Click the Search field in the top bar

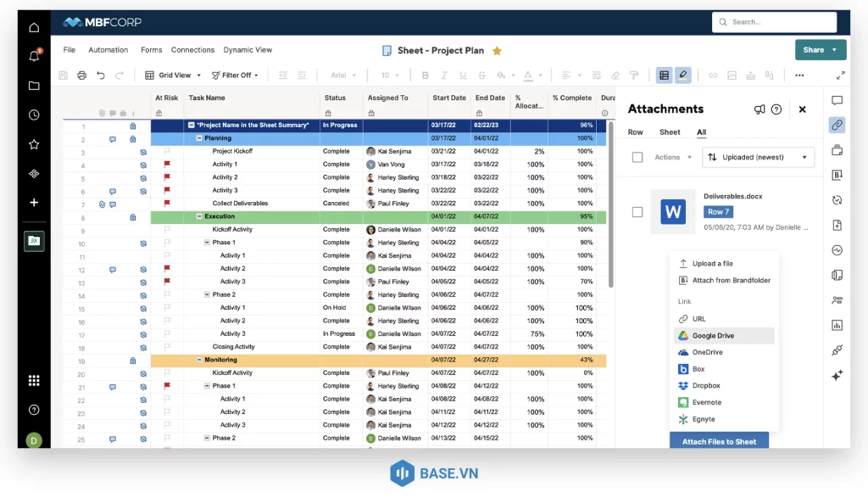(x=774, y=21)
